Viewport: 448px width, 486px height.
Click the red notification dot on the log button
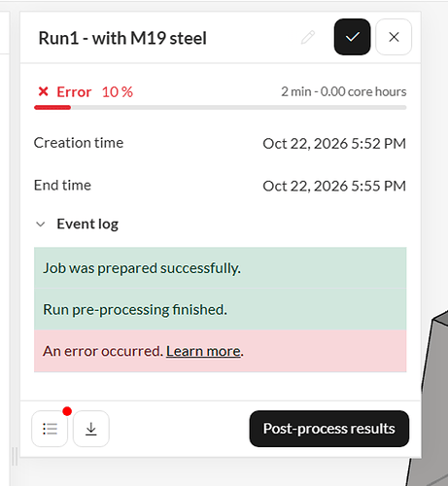tap(67, 411)
